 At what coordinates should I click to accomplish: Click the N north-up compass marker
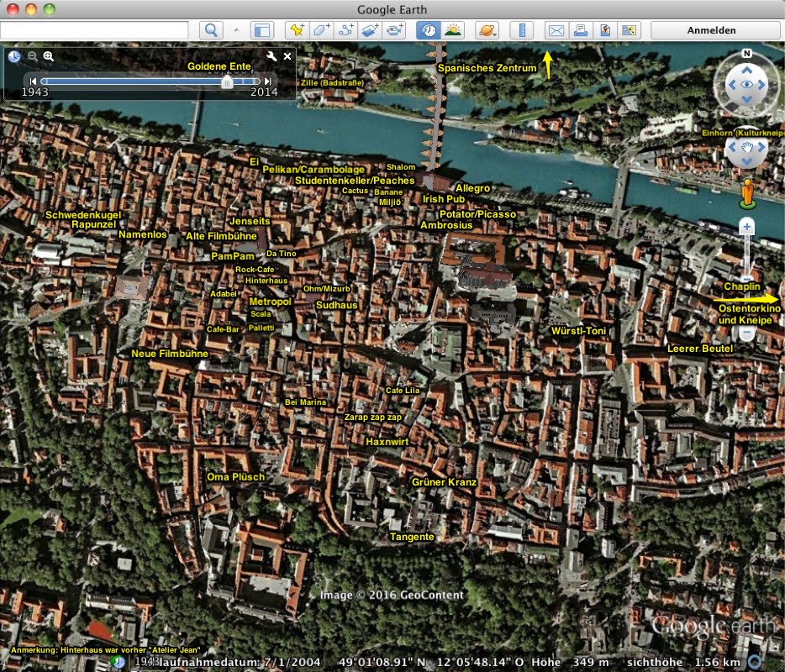click(747, 53)
